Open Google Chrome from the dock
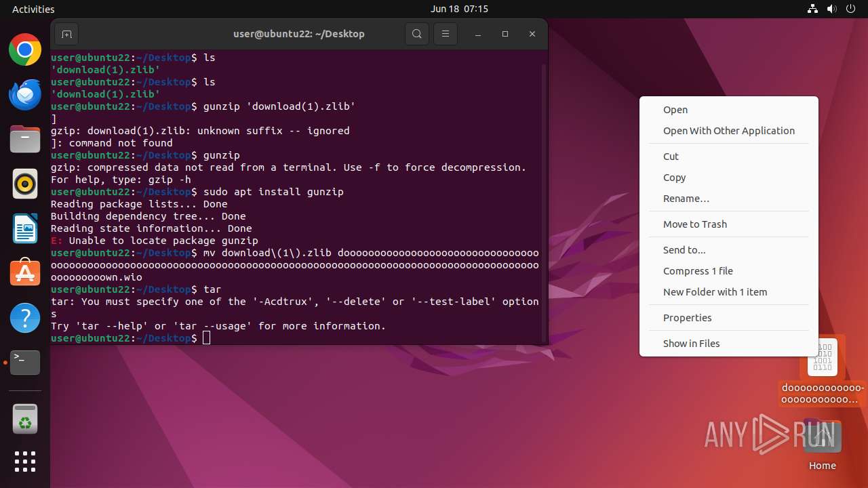The width and height of the screenshot is (868, 488). [x=25, y=49]
